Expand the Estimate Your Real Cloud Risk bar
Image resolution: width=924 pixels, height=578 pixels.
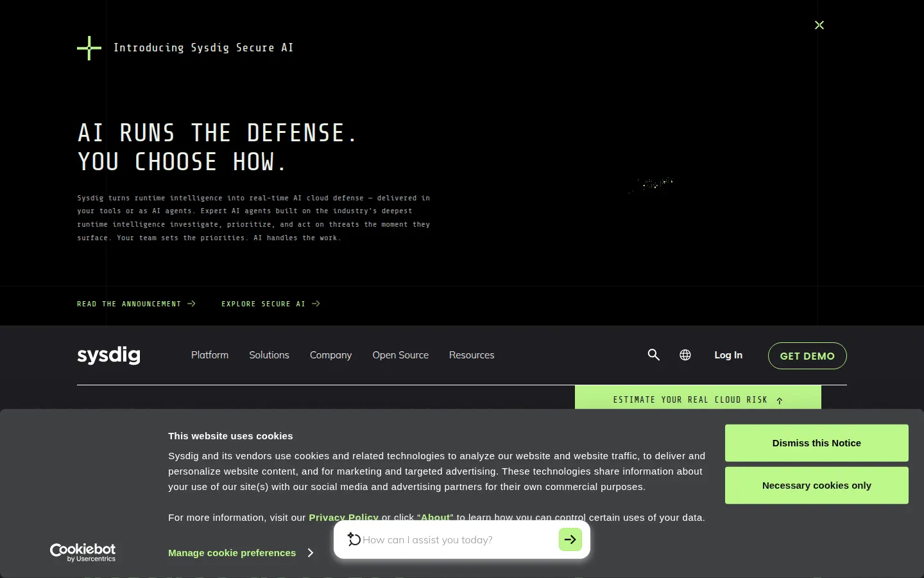698,399
